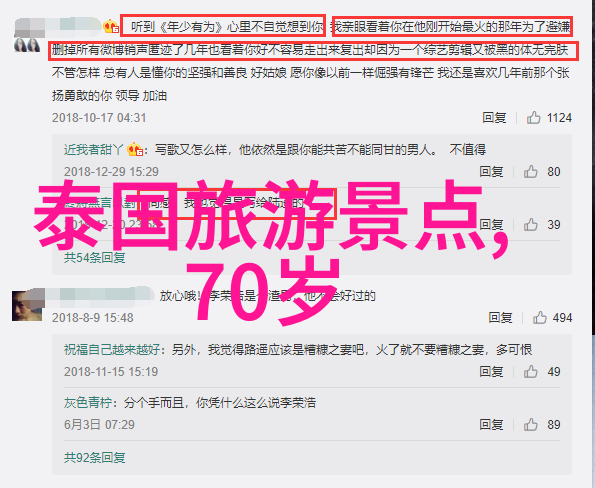
Task: Reply to 灰色青柠's comment
Action: 491,425
